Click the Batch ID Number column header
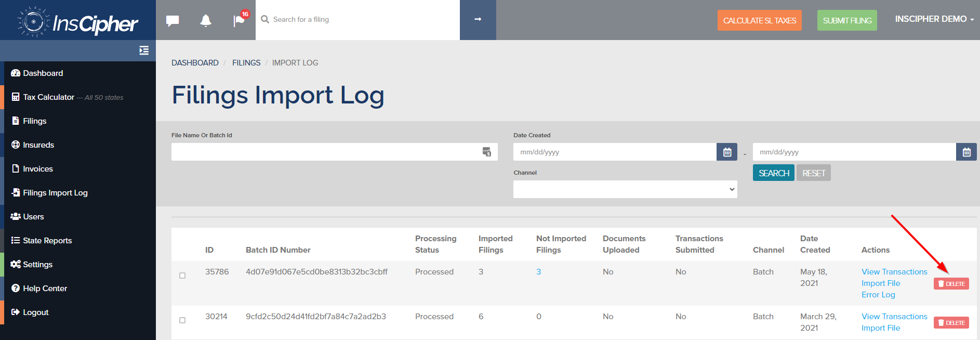 (x=278, y=250)
